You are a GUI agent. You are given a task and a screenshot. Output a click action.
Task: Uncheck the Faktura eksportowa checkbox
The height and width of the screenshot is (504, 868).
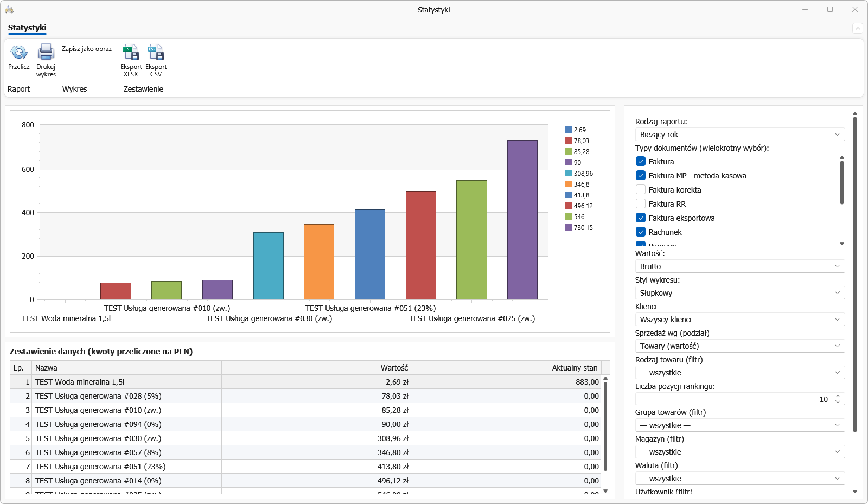[641, 218]
